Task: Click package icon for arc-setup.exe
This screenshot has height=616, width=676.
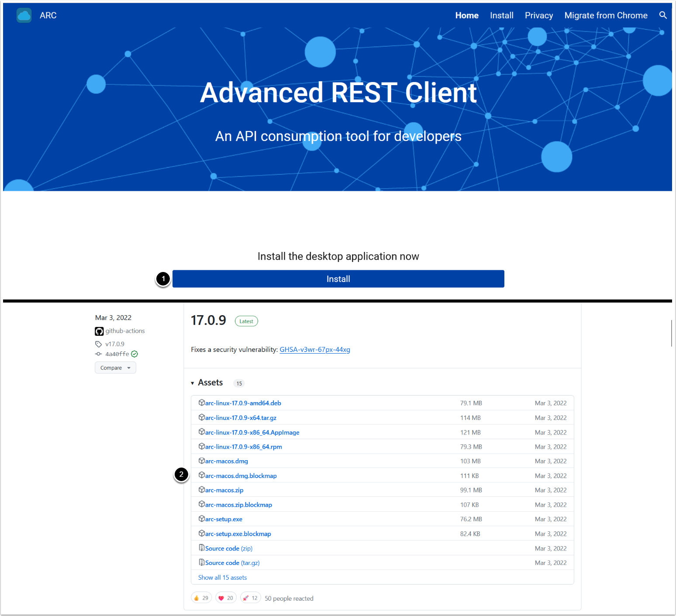Action: click(202, 519)
